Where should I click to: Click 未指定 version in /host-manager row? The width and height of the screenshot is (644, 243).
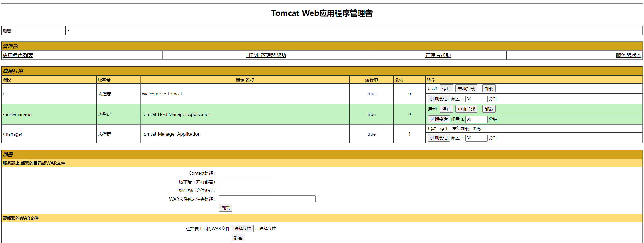coord(104,114)
